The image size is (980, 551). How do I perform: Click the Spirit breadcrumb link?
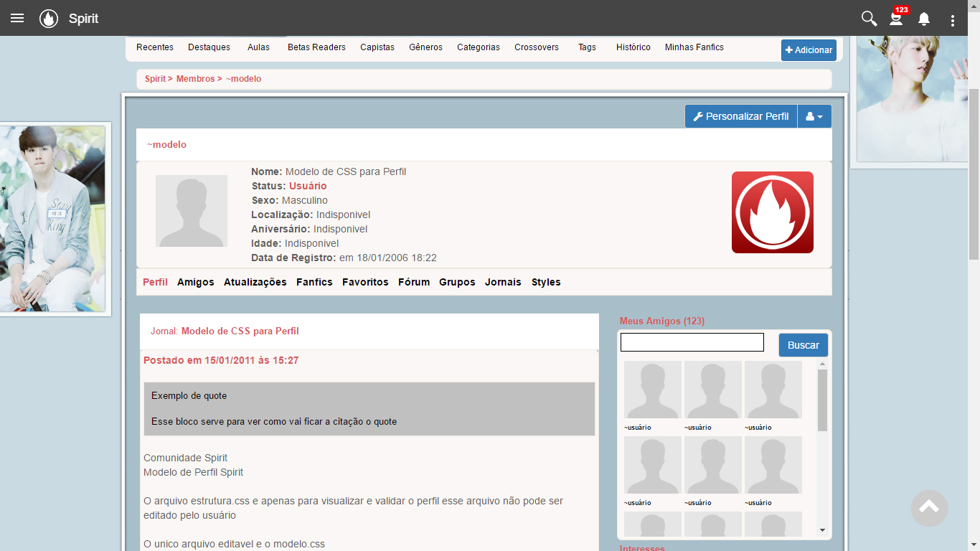point(155,79)
